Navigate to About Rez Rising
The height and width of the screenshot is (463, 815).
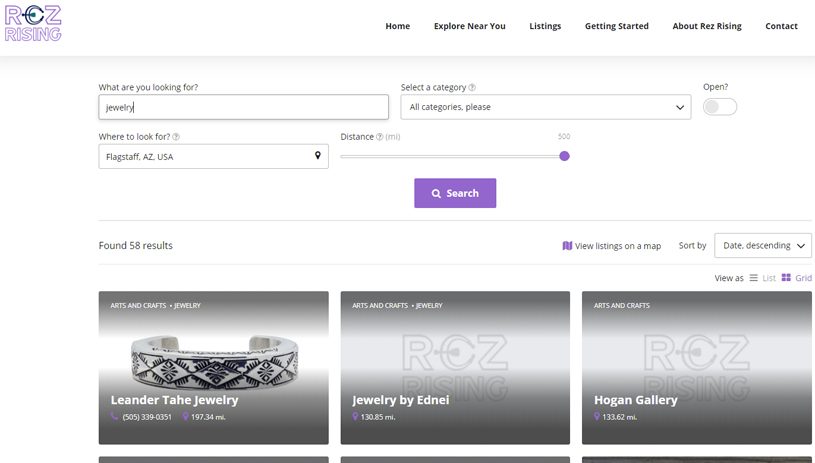[x=707, y=26]
